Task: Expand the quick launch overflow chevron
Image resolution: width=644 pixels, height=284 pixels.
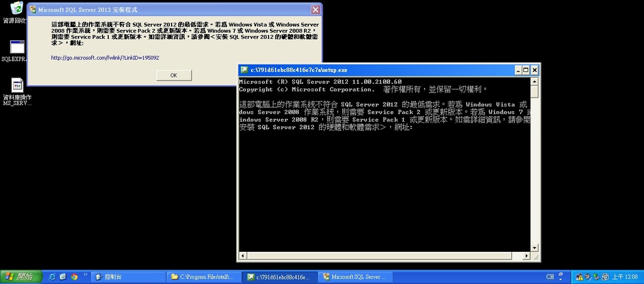Action: [x=86, y=275]
